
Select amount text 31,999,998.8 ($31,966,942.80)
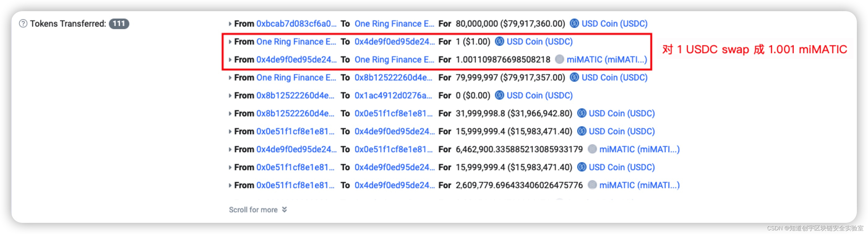point(514,113)
